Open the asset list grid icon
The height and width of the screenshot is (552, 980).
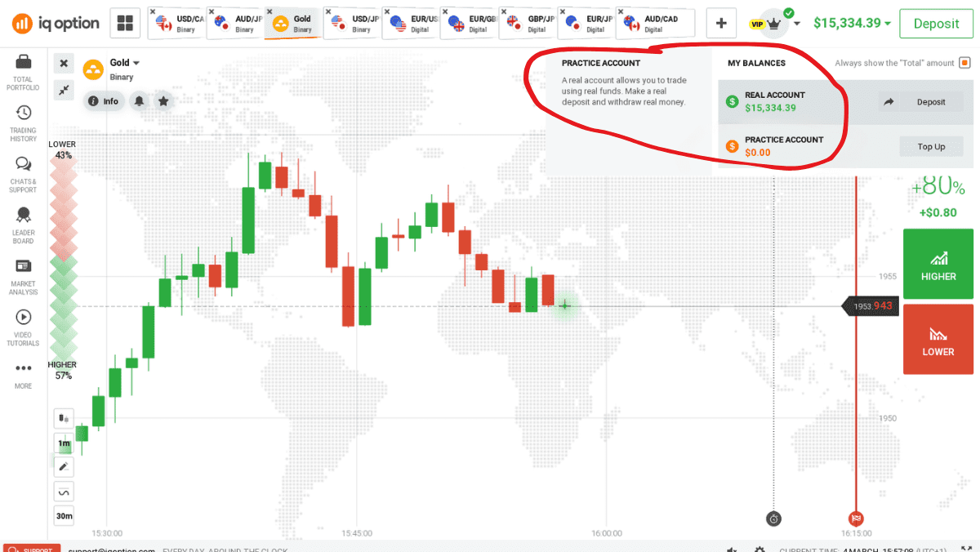(x=125, y=23)
